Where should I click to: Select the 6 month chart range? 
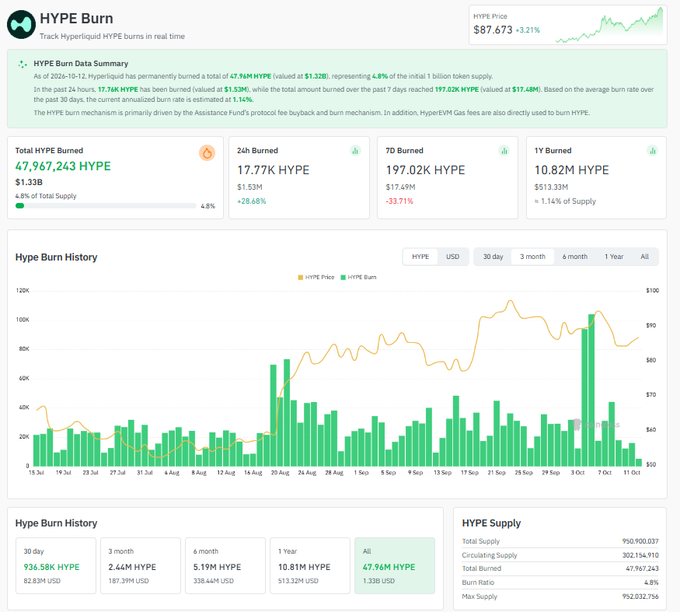[x=575, y=257]
